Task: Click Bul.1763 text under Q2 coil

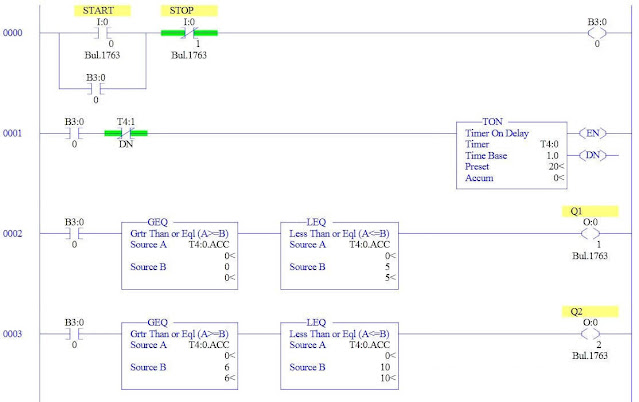Action: [x=590, y=356]
